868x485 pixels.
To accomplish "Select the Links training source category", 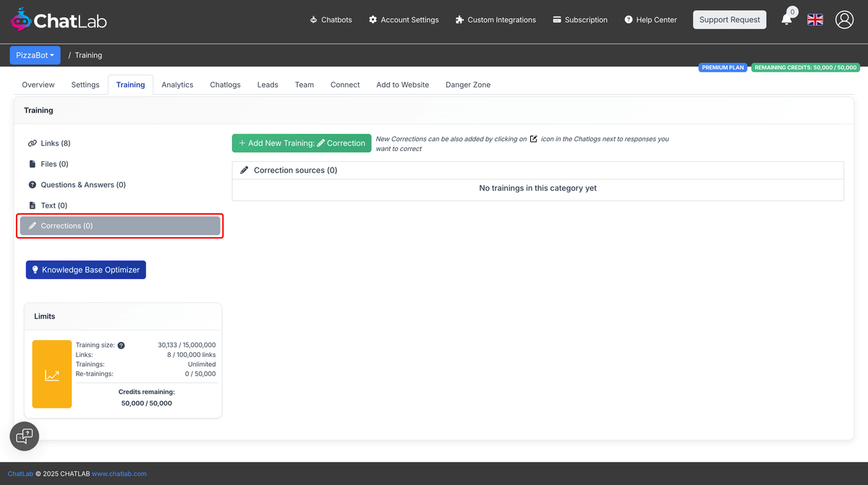I will (x=54, y=143).
